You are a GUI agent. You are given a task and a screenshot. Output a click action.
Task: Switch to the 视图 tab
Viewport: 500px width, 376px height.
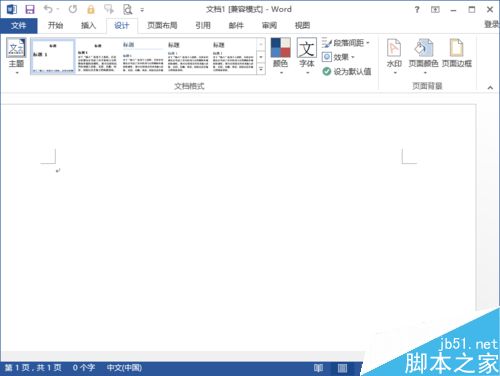pyautogui.click(x=302, y=25)
